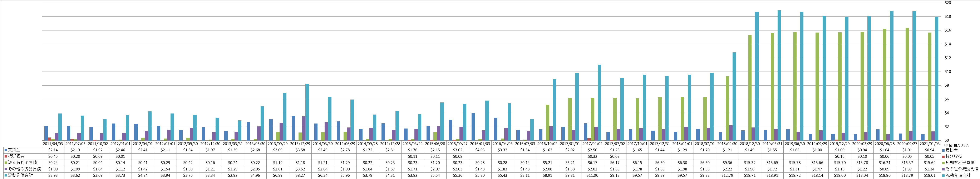Click the $0.45 cell under 2011/04/03

[x=53, y=156]
